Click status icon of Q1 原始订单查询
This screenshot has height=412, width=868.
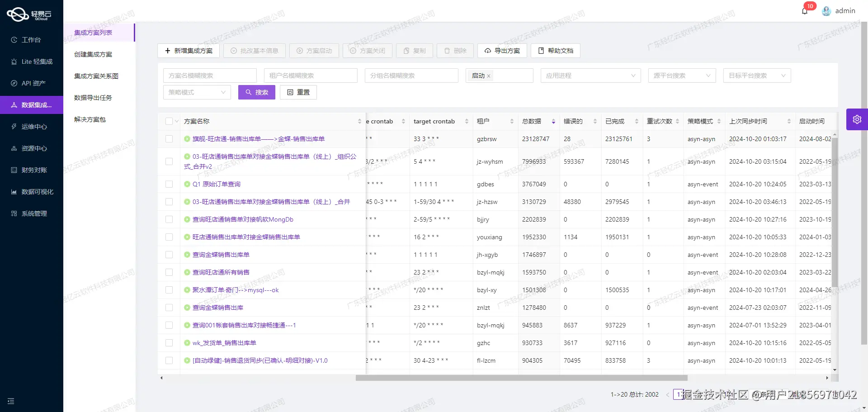[x=187, y=184]
